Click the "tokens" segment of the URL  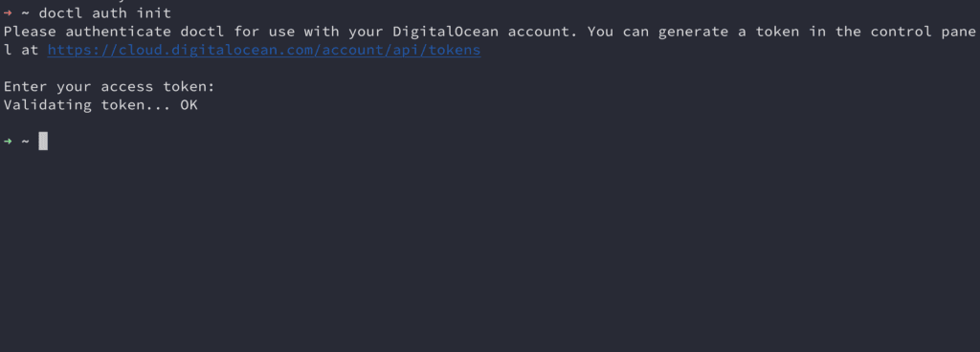[455, 50]
